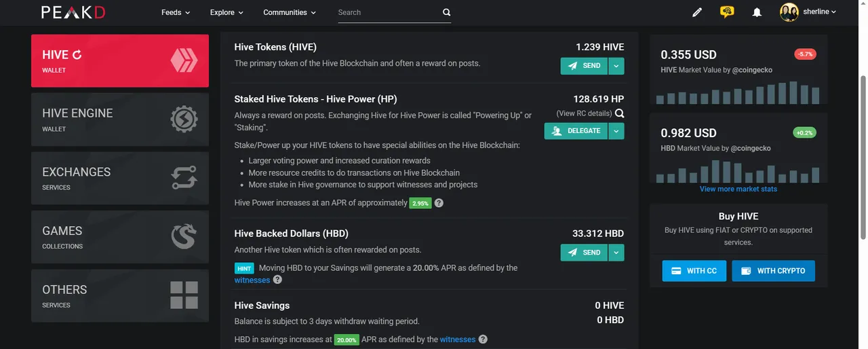
Task: Click the DELEGATE Hive Power button
Action: (576, 130)
